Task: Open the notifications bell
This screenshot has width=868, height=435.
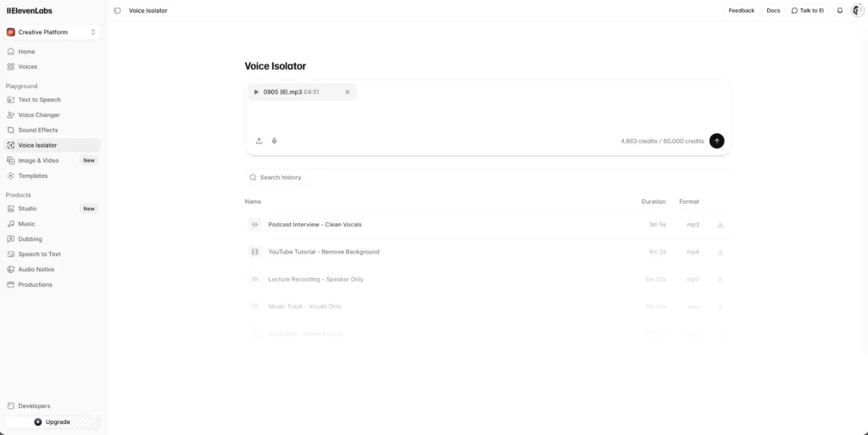Action: [839, 10]
